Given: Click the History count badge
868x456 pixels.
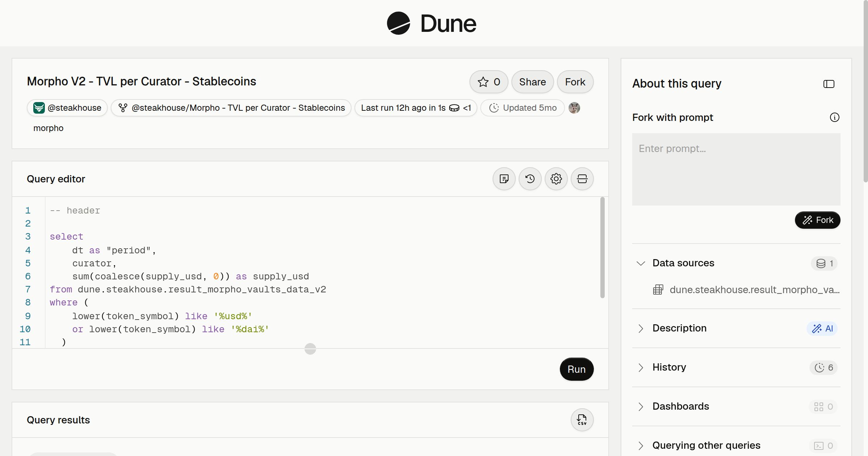Looking at the screenshot, I should pos(824,368).
